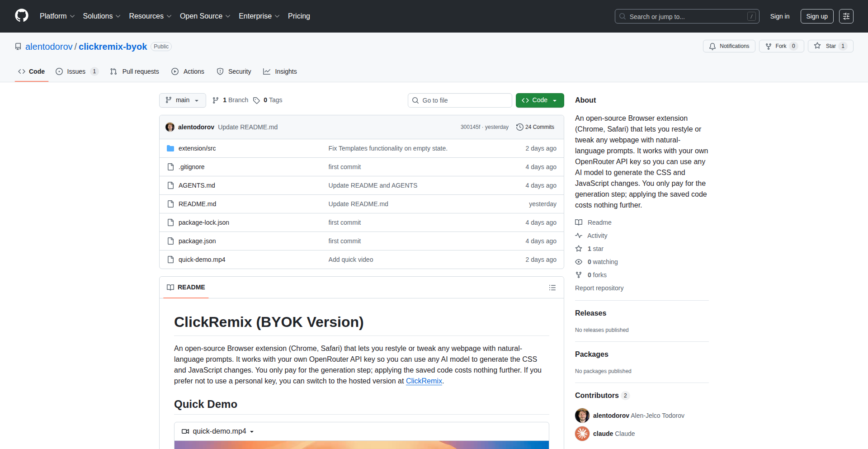Click the tag icon next to Tags
Viewport: 868px width, 449px height.
[256, 100]
